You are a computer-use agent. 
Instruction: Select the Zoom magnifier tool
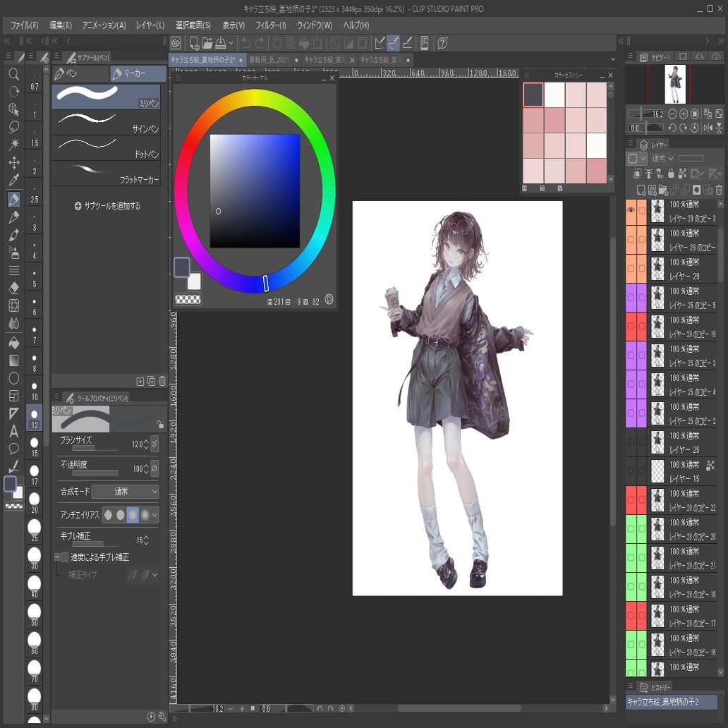click(14, 74)
